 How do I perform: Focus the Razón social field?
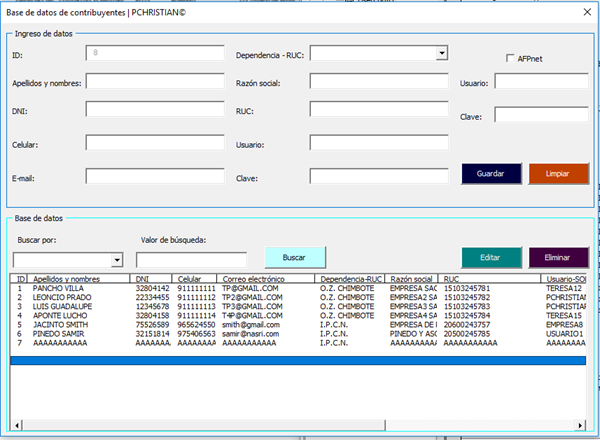(378, 81)
